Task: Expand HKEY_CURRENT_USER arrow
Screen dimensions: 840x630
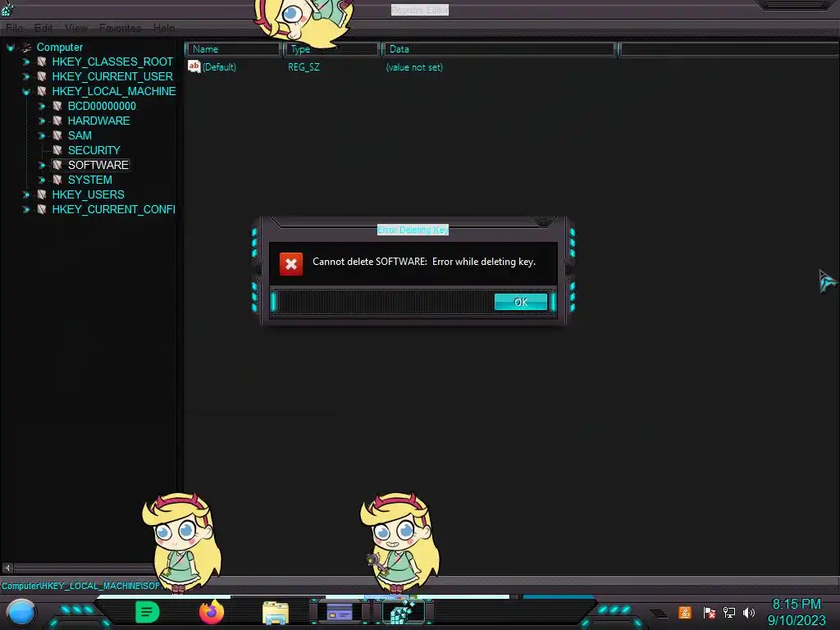Action: [25, 76]
